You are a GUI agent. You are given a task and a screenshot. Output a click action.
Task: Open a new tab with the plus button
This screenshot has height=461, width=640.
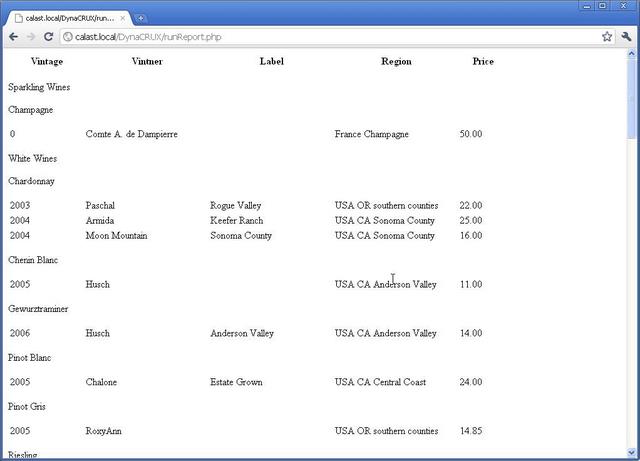click(x=140, y=18)
